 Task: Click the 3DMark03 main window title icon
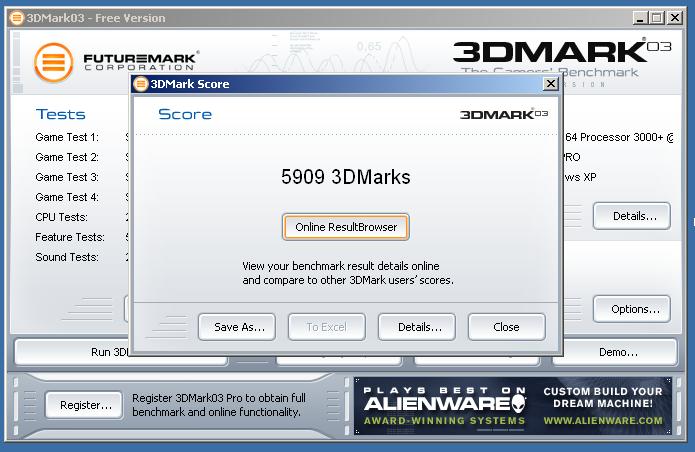click(x=17, y=18)
